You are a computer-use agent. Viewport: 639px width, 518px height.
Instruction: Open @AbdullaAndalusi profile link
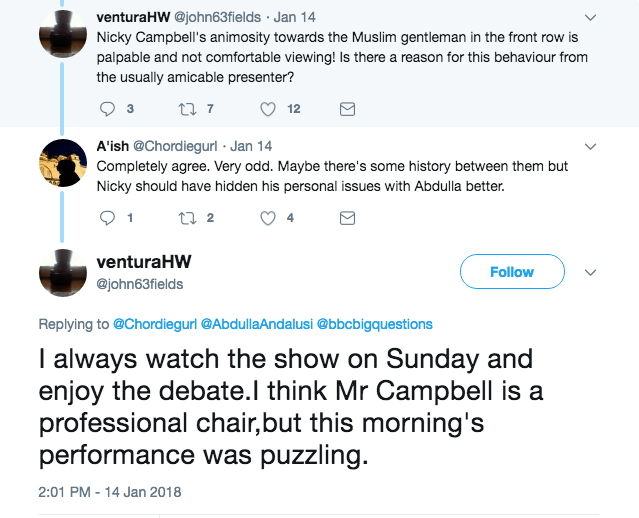[256, 324]
